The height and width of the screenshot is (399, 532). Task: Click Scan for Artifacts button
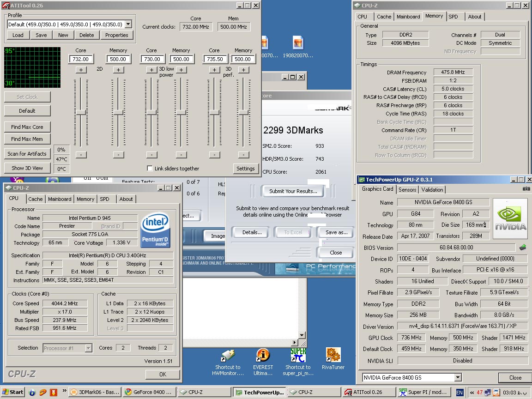coord(27,154)
